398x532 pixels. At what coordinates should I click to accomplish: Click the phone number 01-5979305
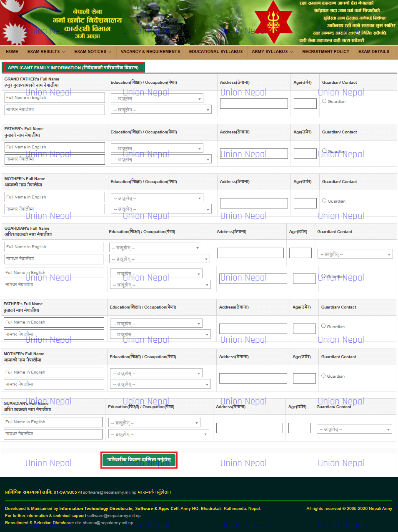point(65,492)
